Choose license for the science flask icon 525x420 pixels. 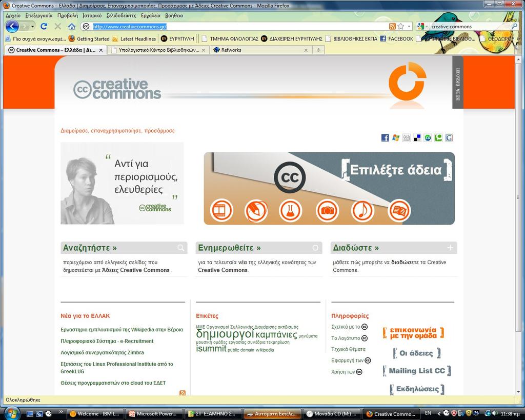click(x=290, y=211)
